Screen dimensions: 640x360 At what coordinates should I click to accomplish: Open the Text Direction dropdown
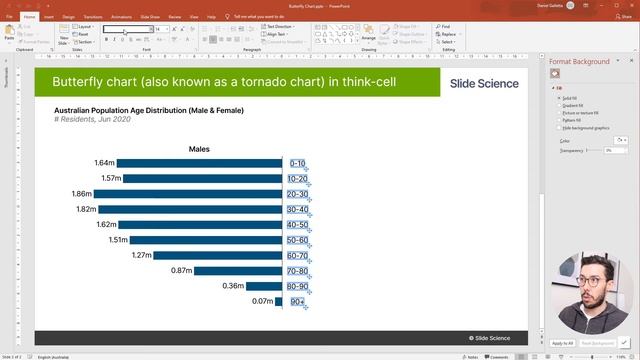tap(278, 27)
